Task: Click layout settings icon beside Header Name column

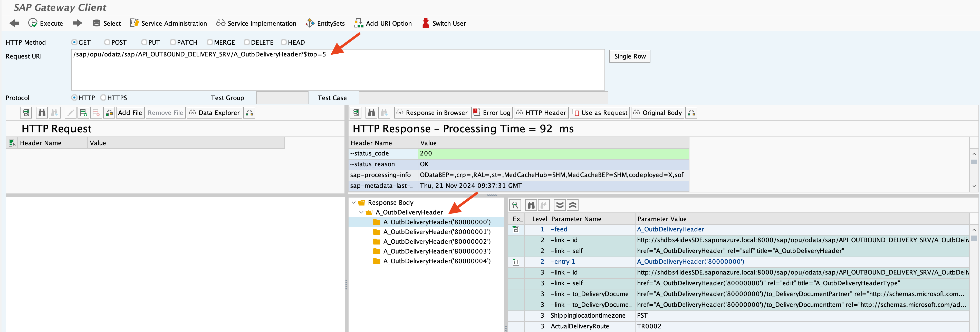Action: (12, 143)
